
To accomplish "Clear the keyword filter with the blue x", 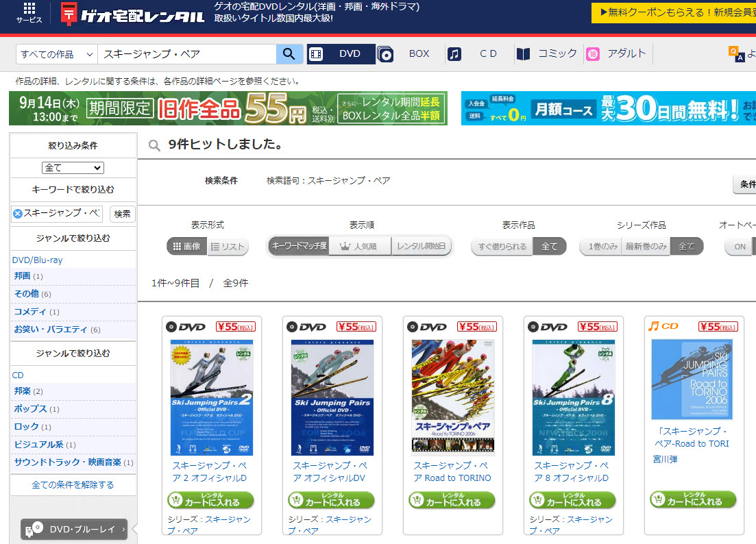I will pyautogui.click(x=18, y=214).
